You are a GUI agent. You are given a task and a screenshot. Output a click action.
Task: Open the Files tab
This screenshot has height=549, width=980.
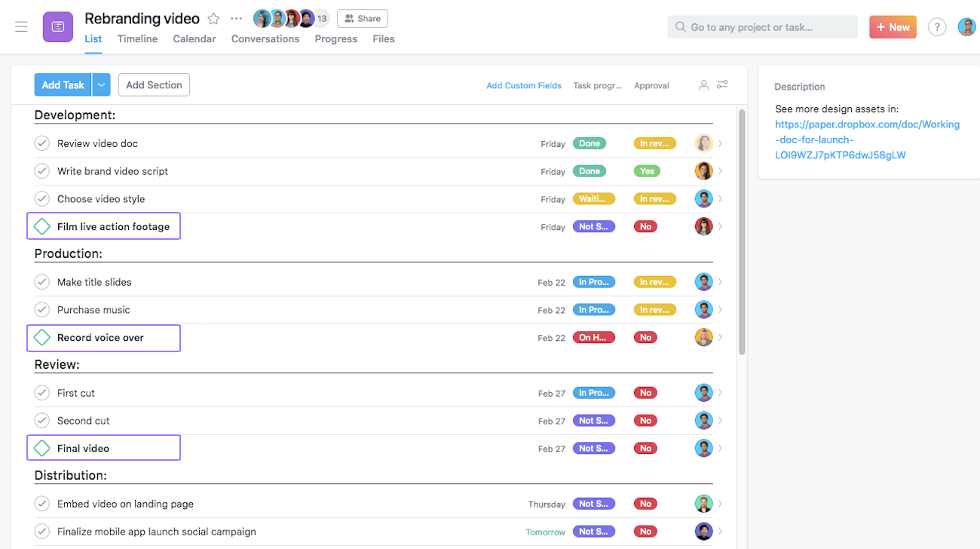point(384,38)
